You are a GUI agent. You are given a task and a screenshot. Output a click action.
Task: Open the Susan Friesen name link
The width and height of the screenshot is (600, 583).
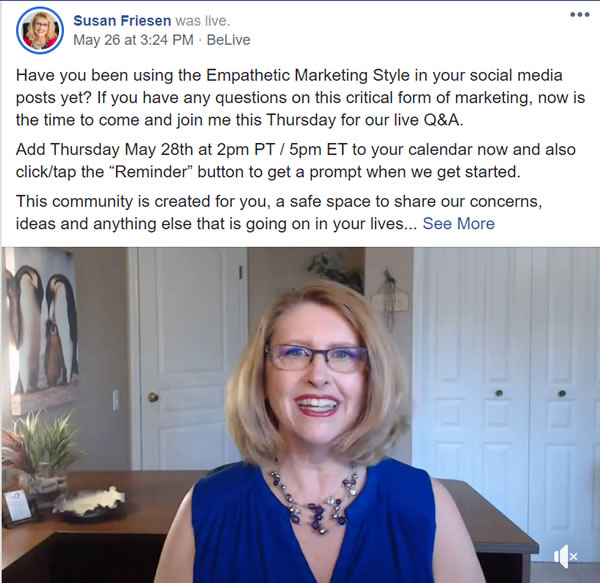click(122, 21)
